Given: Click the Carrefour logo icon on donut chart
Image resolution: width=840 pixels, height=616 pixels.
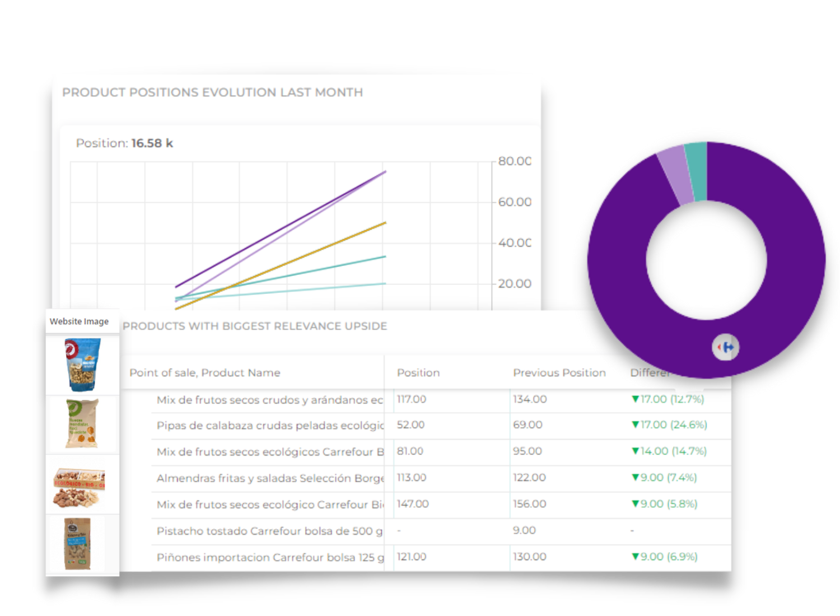Looking at the screenshot, I should 726,347.
